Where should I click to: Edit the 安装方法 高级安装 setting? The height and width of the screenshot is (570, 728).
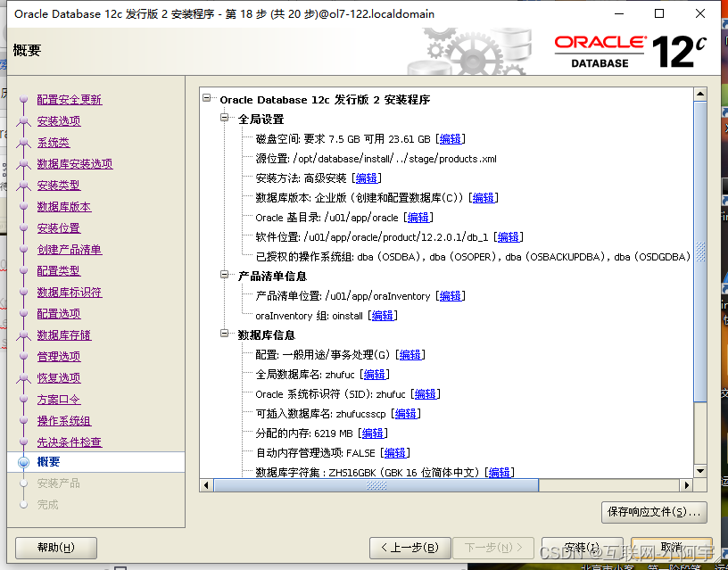coord(367,178)
